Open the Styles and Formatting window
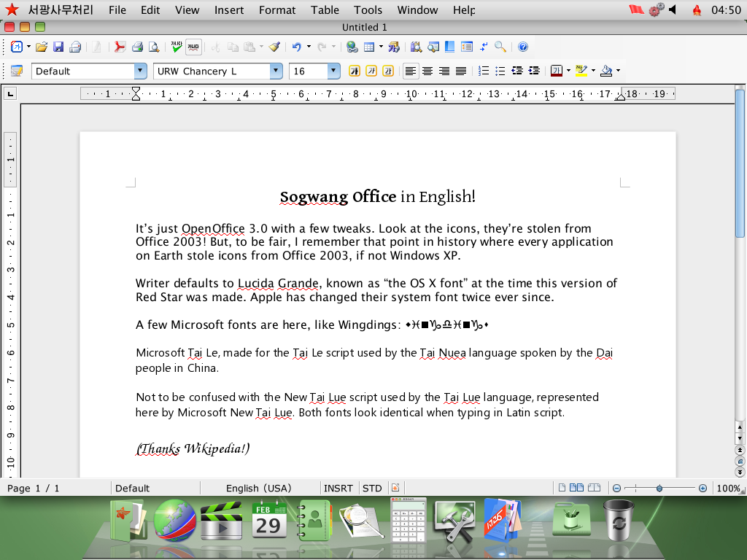Image resolution: width=747 pixels, height=560 pixels. coord(17,71)
